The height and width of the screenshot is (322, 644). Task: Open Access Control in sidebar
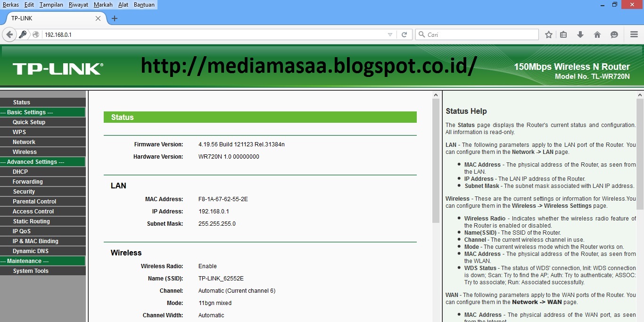tap(43, 212)
